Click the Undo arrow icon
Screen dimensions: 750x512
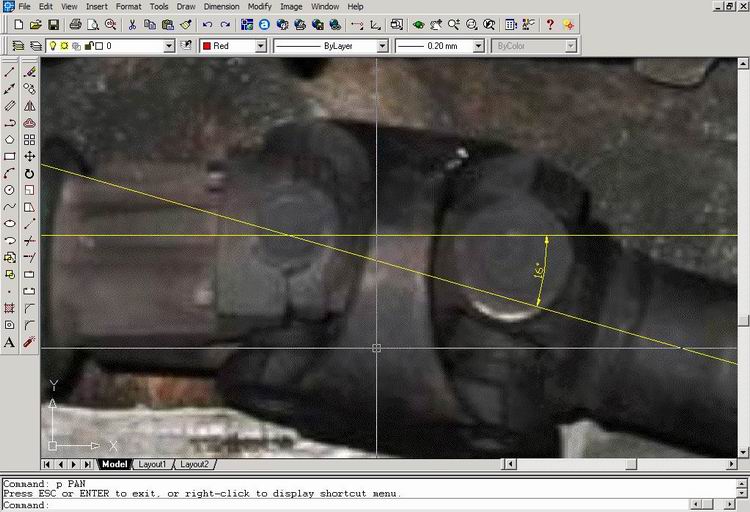(207, 24)
